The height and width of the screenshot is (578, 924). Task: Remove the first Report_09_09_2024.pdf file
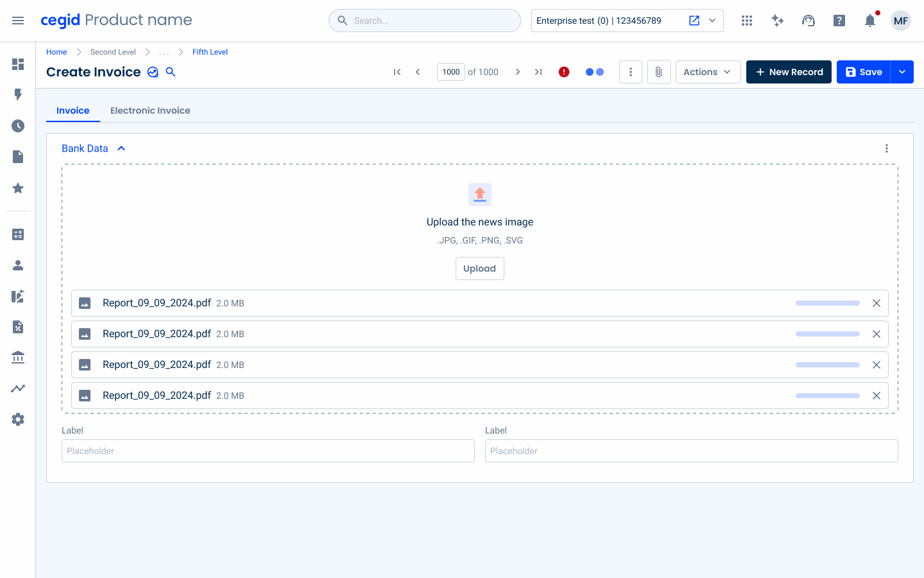(x=877, y=303)
